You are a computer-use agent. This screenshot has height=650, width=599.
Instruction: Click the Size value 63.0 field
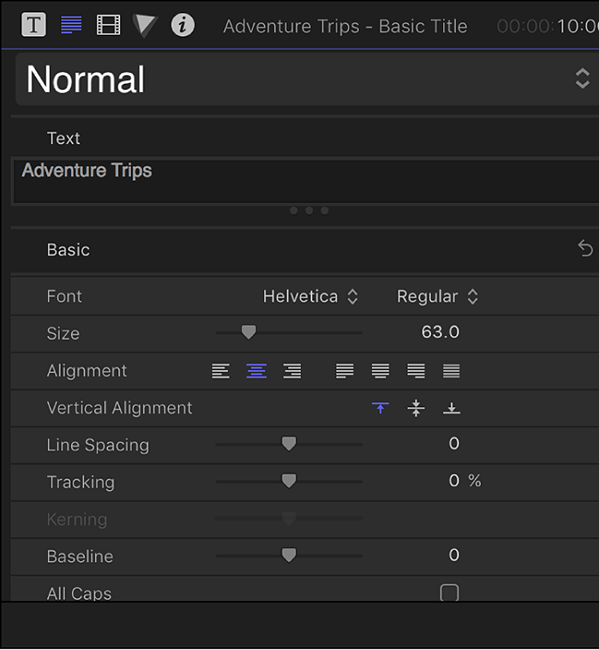[440, 332]
